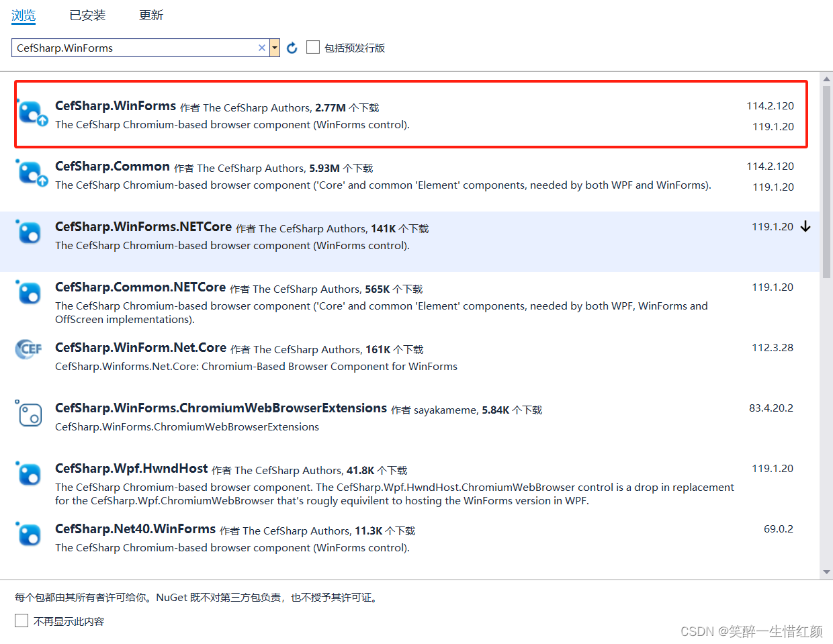
Task: Clear the search box with the X button
Action: (x=261, y=48)
